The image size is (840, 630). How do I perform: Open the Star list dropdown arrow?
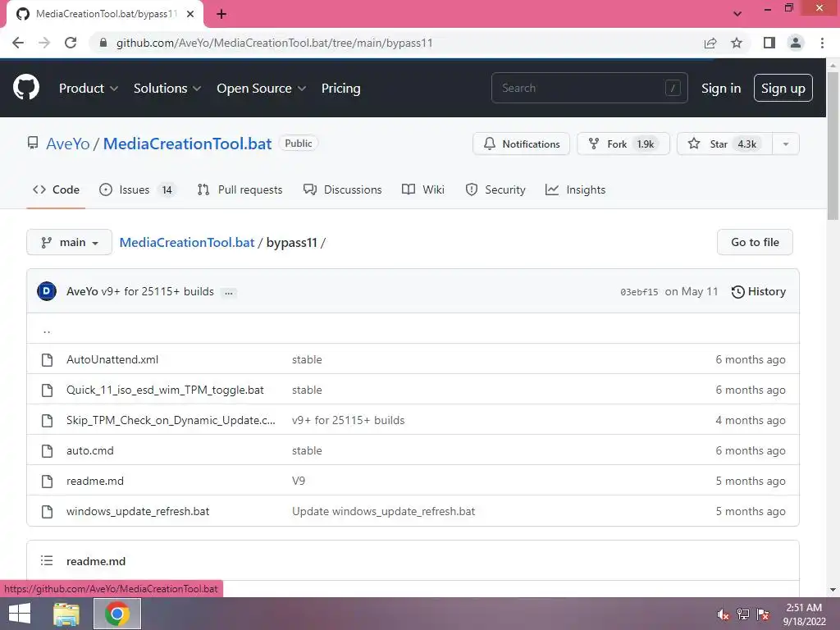pyautogui.click(x=786, y=144)
